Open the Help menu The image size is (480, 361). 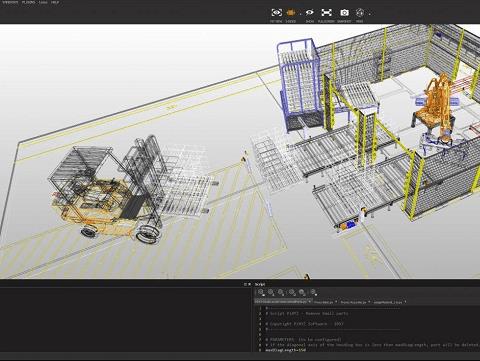point(55,2)
